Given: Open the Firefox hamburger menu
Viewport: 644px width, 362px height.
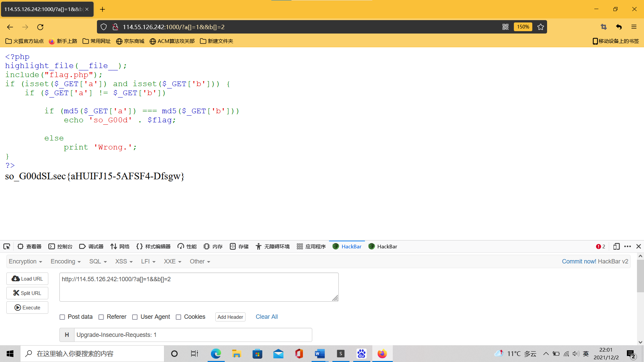Looking at the screenshot, I should (x=634, y=27).
